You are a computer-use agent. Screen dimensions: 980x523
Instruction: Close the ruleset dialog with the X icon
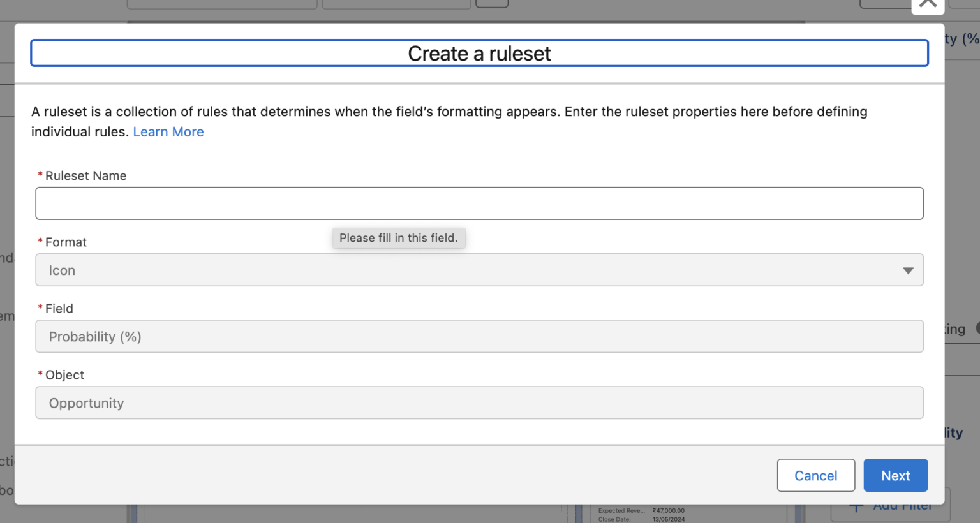(x=927, y=5)
